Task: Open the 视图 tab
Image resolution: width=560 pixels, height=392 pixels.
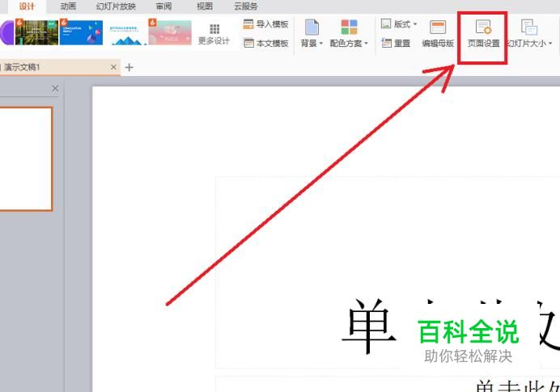Action: 205,6
